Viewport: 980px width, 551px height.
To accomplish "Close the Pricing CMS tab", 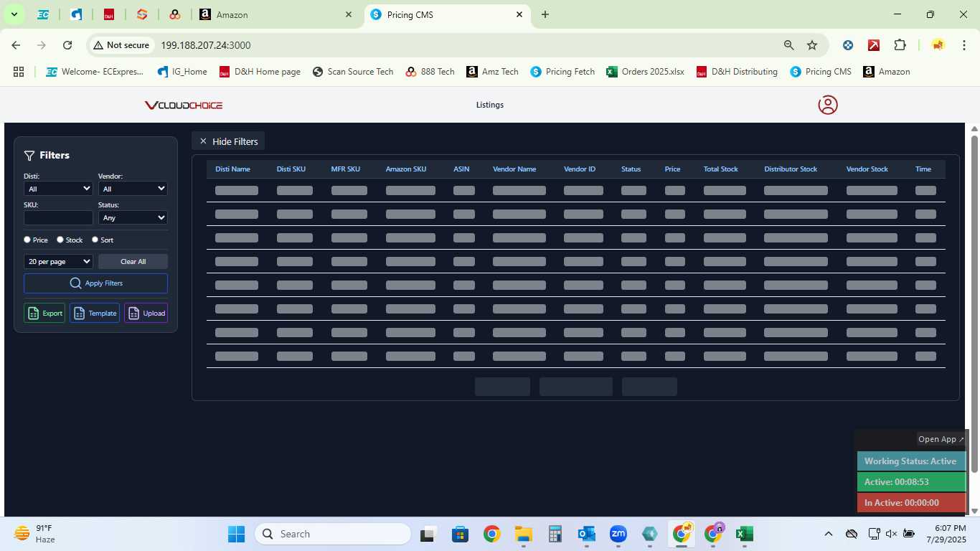I will click(519, 14).
